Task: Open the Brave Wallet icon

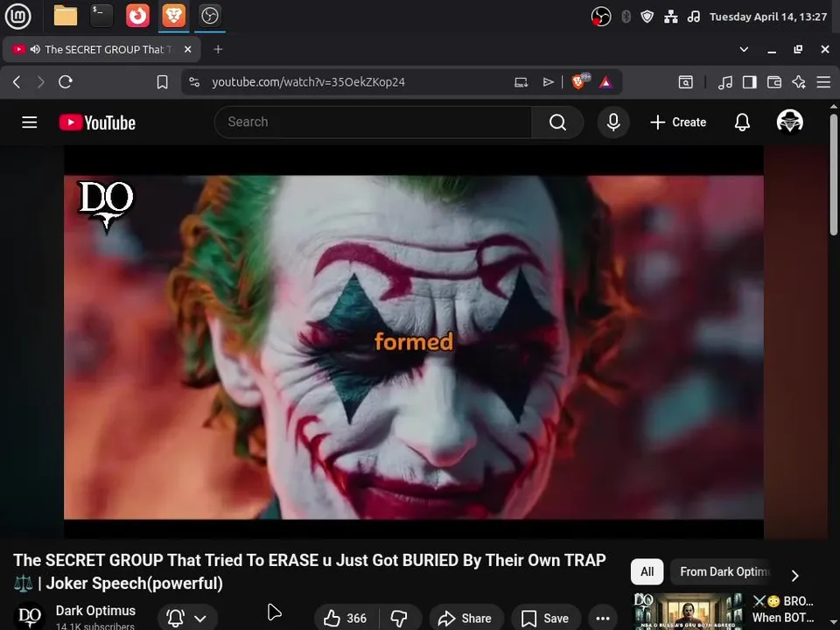Action: (774, 82)
